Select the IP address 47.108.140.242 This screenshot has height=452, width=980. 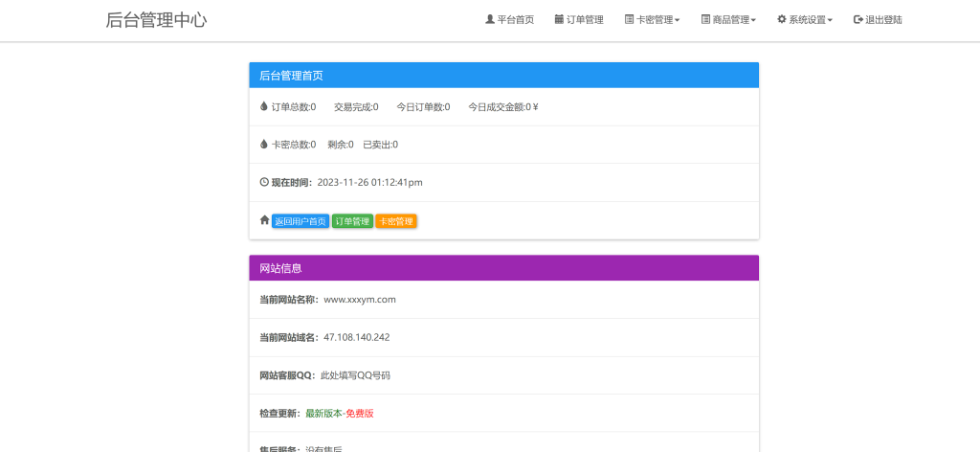pyautogui.click(x=357, y=338)
